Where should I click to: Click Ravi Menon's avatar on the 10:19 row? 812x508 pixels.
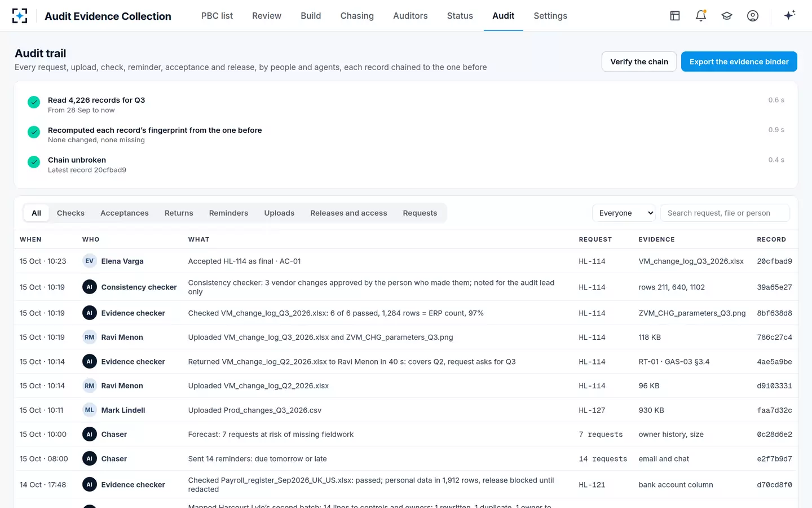(90, 337)
